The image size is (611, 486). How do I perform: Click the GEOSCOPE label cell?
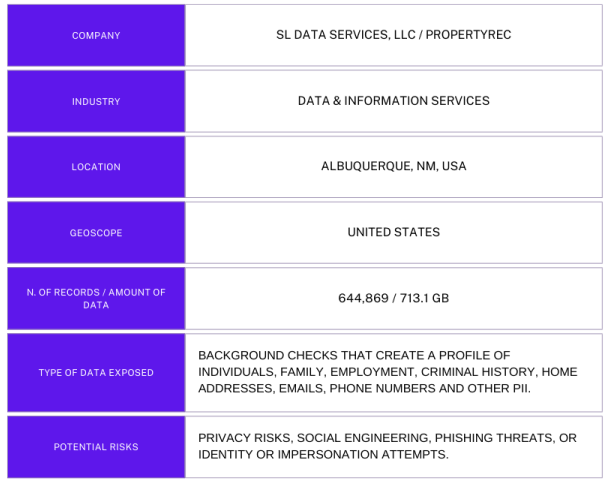coord(96,233)
